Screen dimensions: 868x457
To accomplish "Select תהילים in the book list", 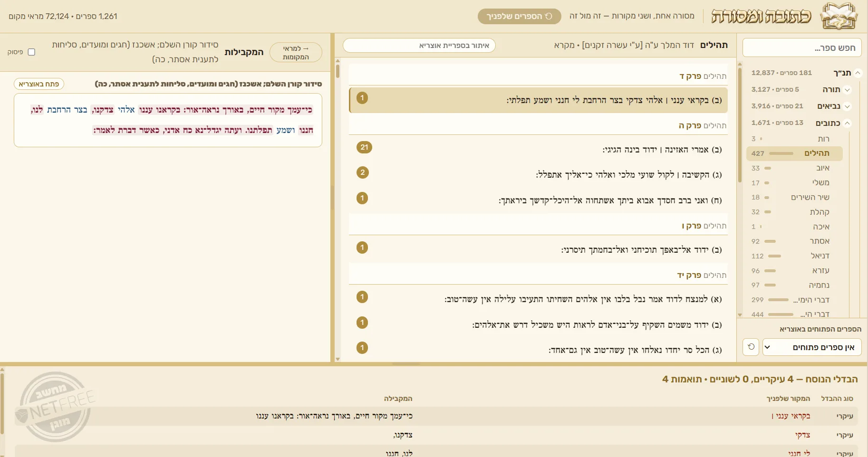I will 794,153.
